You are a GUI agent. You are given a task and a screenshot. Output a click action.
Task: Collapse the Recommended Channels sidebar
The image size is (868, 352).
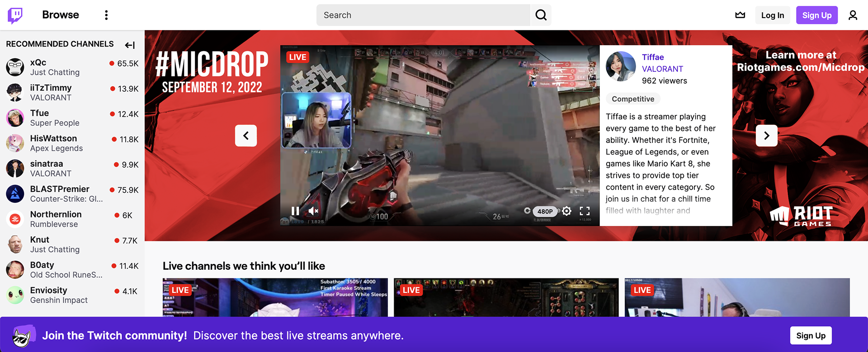[130, 45]
